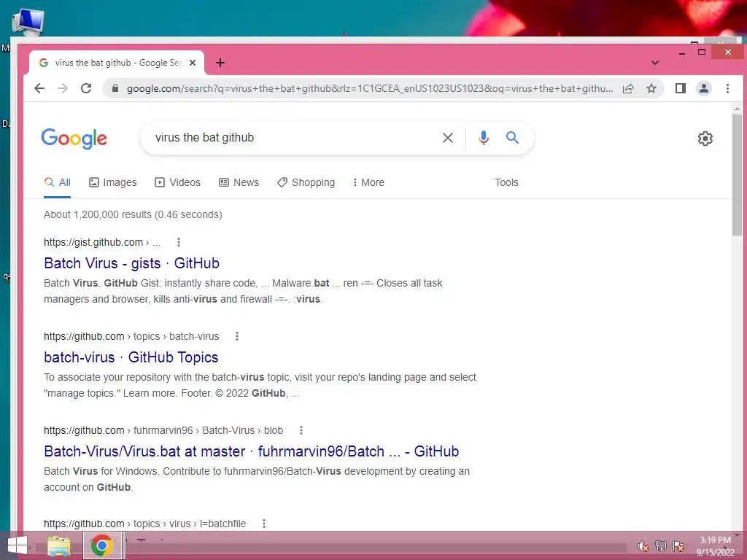Click the gist.github.com result URL
Screen dimensions: 747x560
[102, 242]
